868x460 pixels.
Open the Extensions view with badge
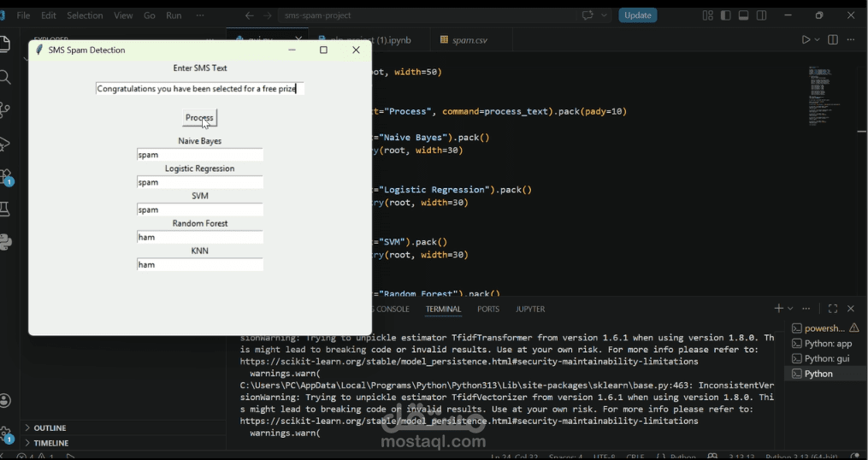[x=5, y=177]
